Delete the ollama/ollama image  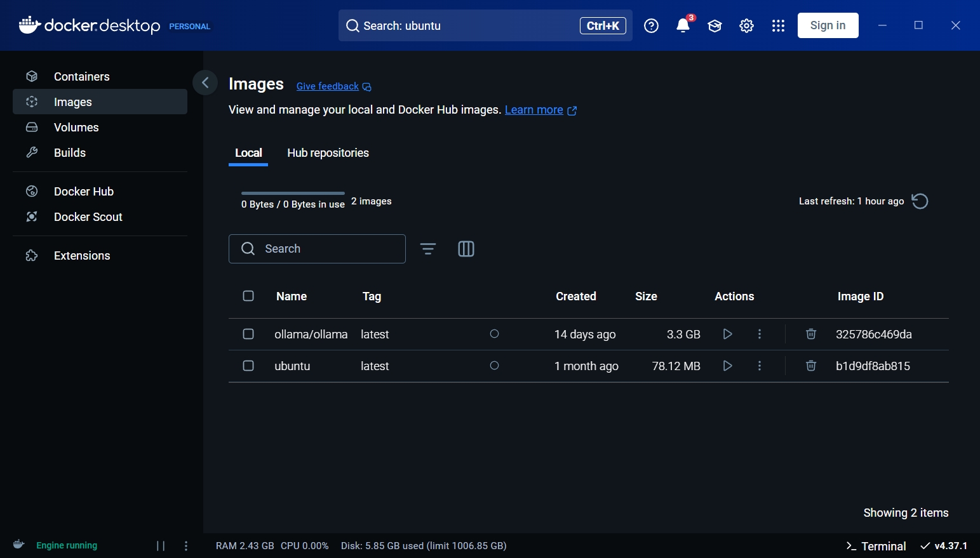point(811,334)
